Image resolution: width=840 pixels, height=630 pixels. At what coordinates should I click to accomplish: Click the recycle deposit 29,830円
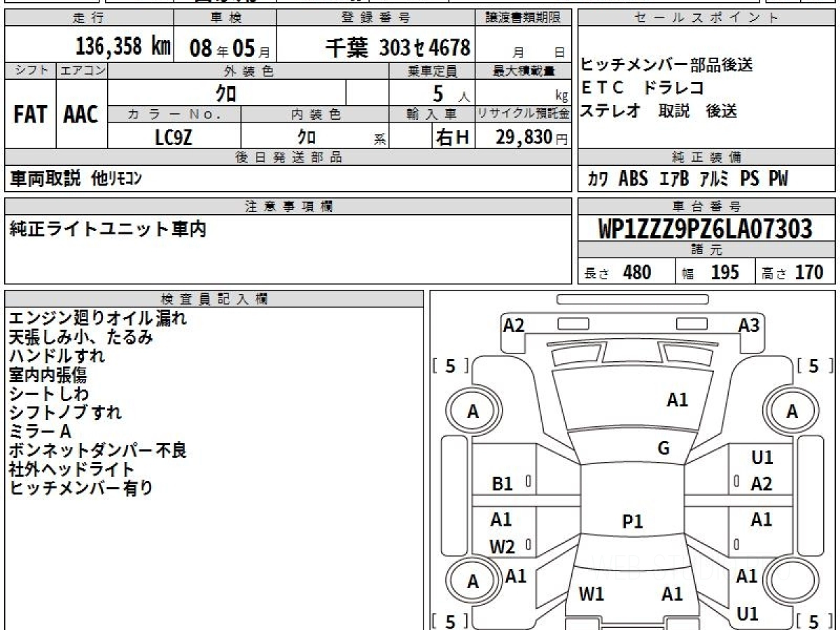pyautogui.click(x=532, y=137)
